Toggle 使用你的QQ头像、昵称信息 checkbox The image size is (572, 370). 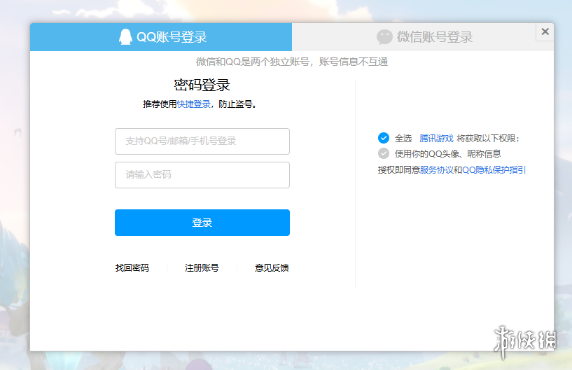point(383,154)
